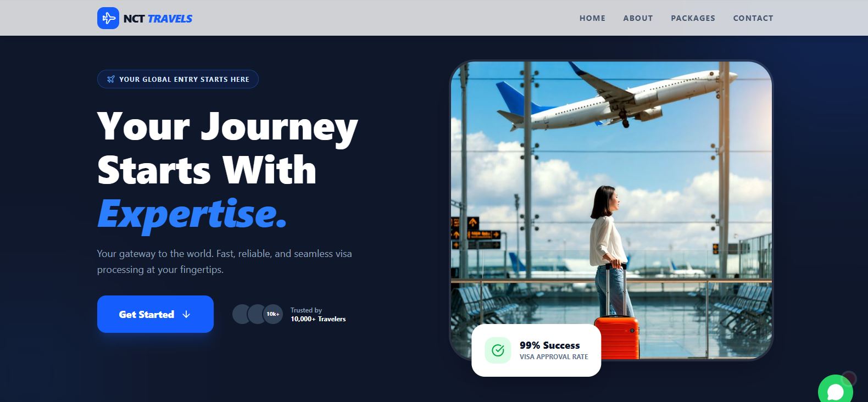The image size is (868, 402).
Task: Open the Packages nav item
Action: pos(693,18)
